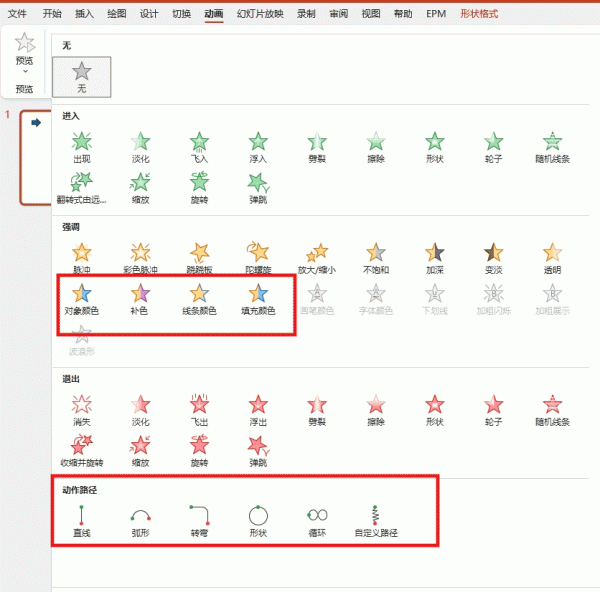This screenshot has width=600, height=592.
Task: Apply the 脉冲 emphasis animation
Action: coord(82,258)
